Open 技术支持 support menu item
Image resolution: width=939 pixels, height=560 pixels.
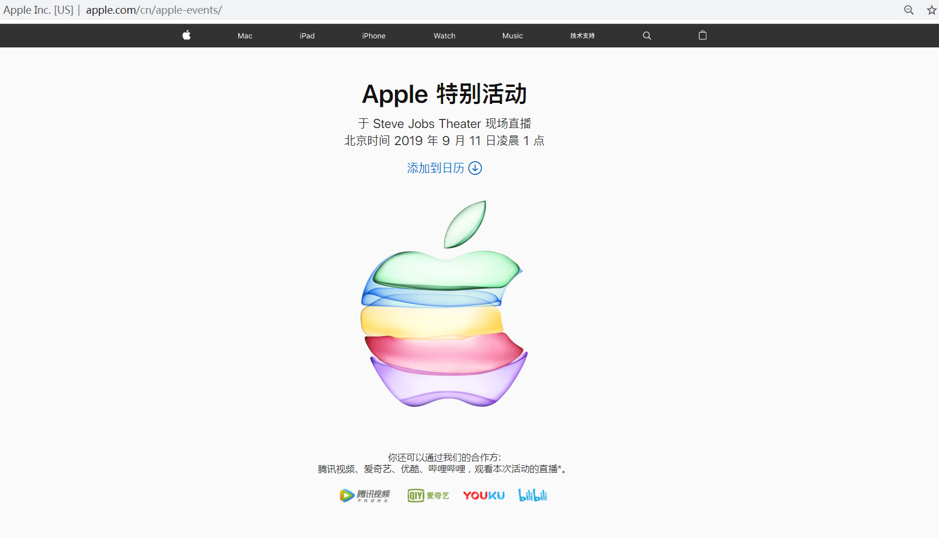click(x=582, y=35)
